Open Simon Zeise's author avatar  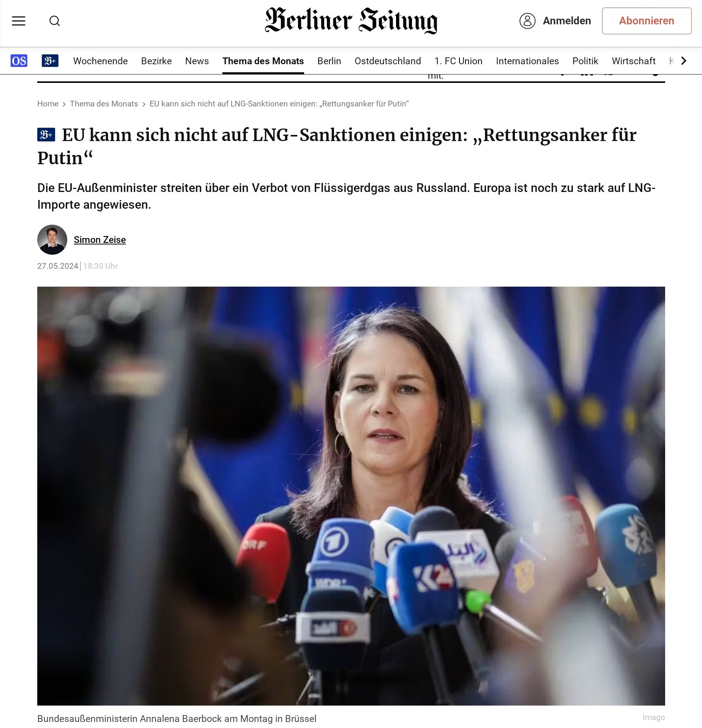[52, 239]
